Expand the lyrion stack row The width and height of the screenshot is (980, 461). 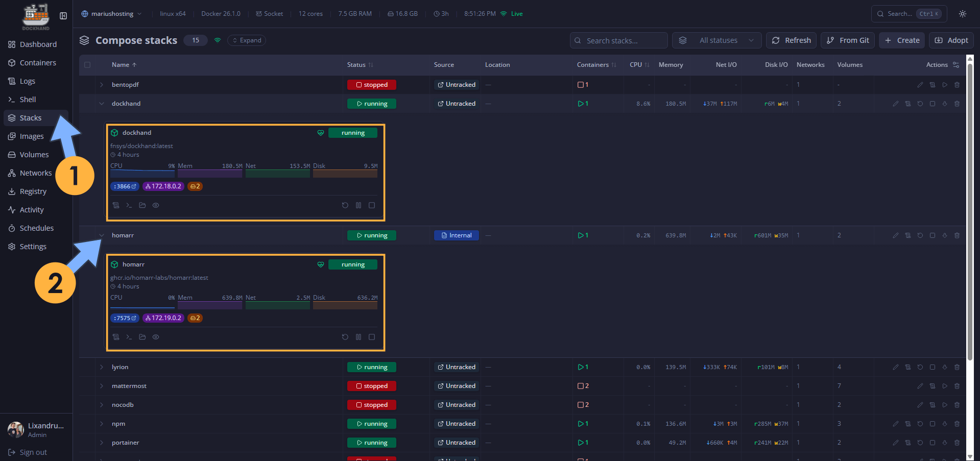pyautogui.click(x=101, y=367)
